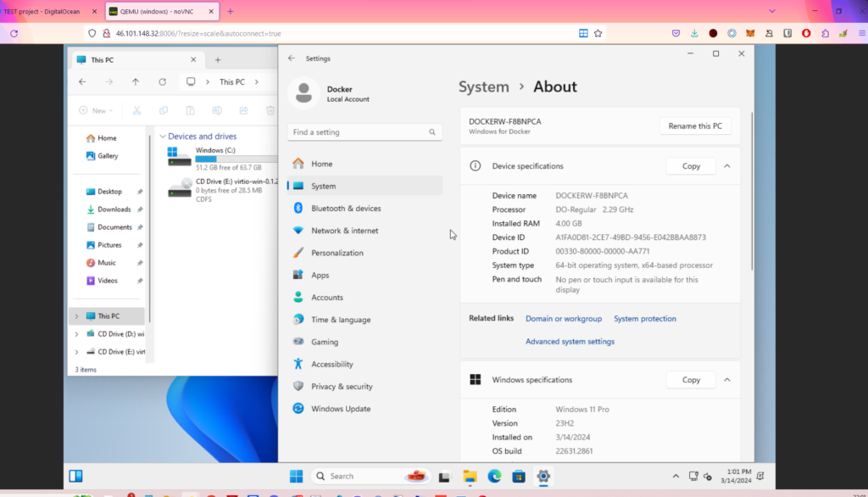This screenshot has height=497, width=868.
Task: Open Apps settings
Action: 364,275
